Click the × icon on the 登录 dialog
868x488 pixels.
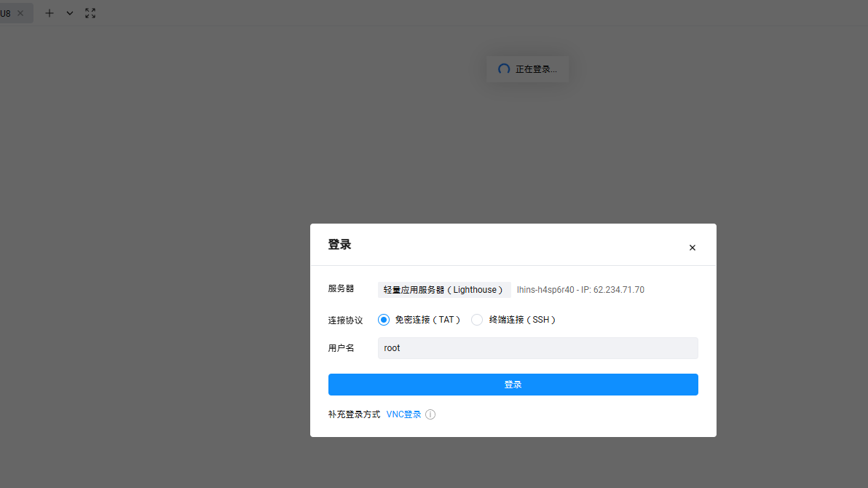692,247
